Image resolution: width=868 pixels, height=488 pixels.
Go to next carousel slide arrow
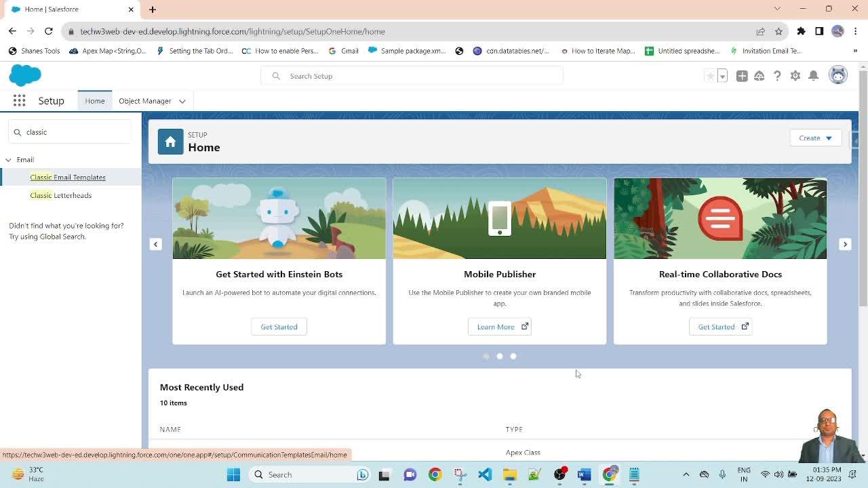click(845, 244)
